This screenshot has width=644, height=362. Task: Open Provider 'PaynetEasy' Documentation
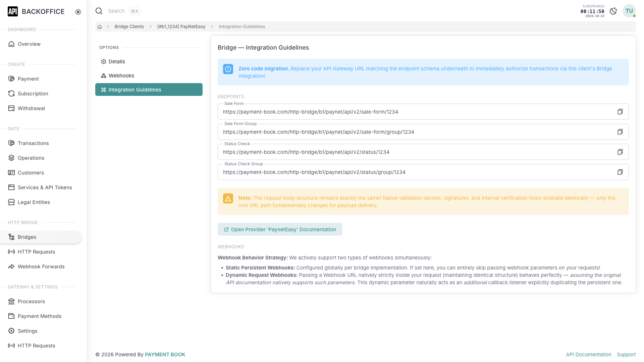point(280,229)
